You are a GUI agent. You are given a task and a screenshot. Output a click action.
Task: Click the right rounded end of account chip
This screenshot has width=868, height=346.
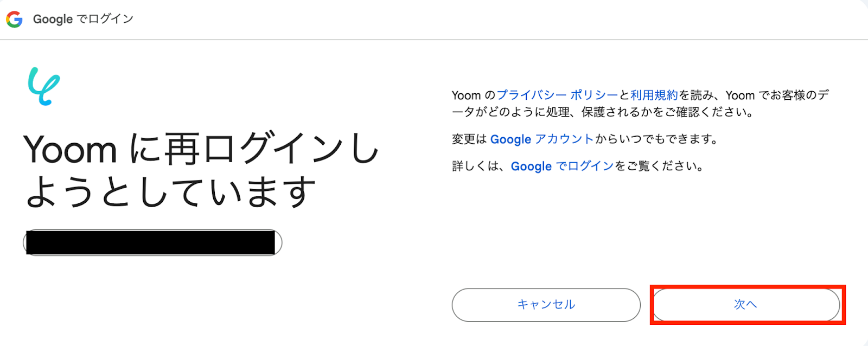pos(278,242)
